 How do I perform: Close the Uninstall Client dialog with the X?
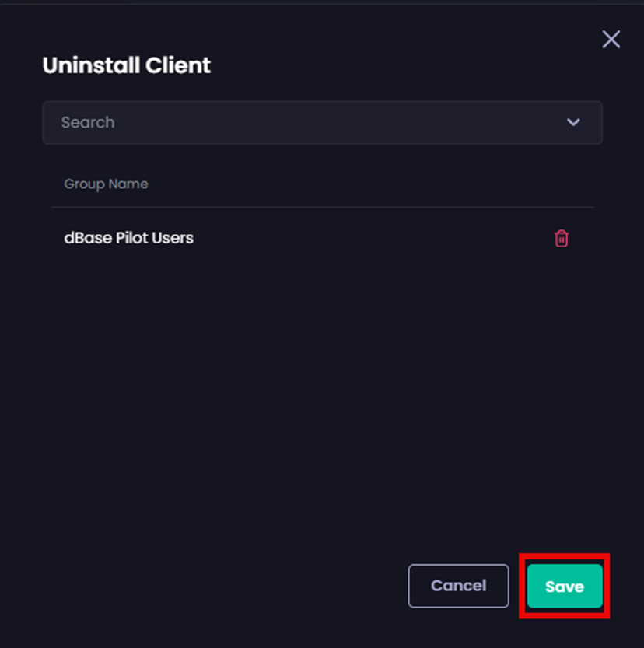tap(611, 39)
